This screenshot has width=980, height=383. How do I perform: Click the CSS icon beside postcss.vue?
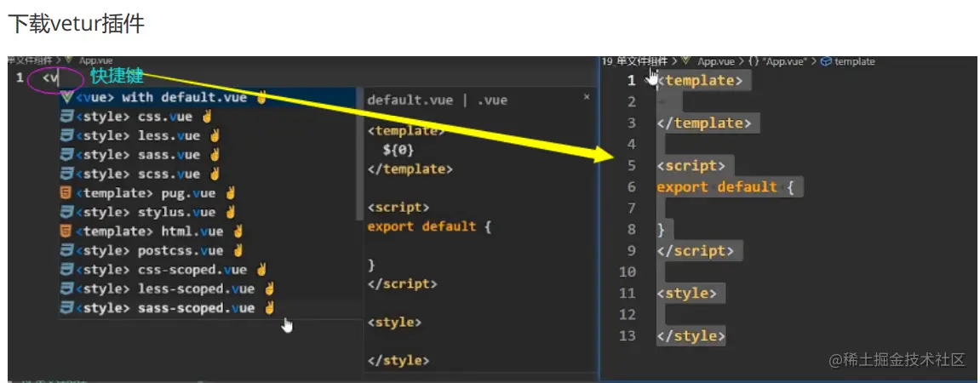click(x=67, y=250)
